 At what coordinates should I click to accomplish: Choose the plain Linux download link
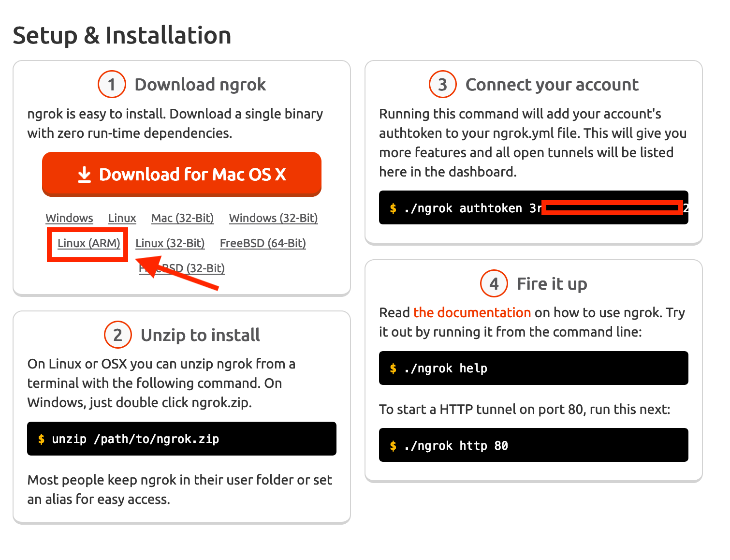tap(122, 218)
